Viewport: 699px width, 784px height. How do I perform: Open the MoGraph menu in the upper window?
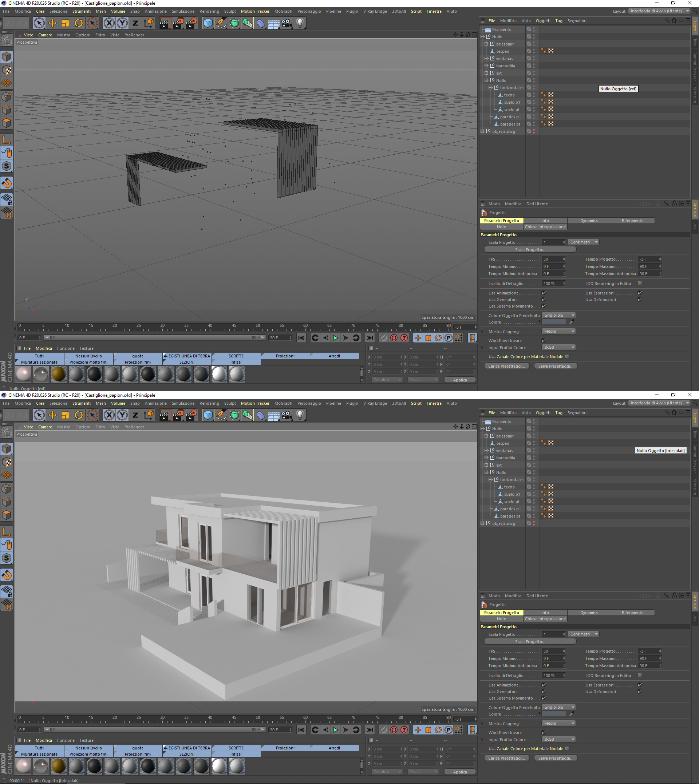click(x=283, y=11)
